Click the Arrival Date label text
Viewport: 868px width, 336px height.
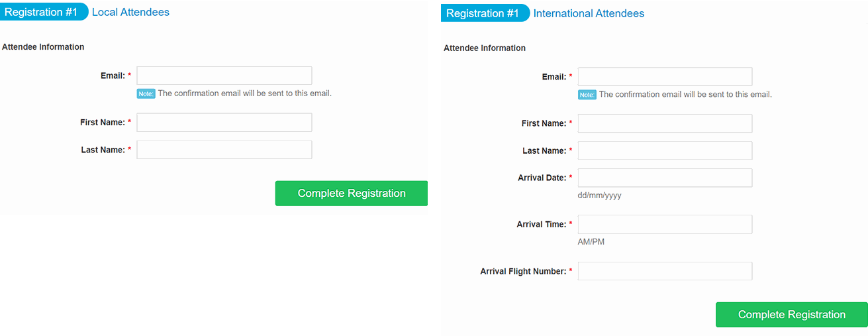point(542,178)
